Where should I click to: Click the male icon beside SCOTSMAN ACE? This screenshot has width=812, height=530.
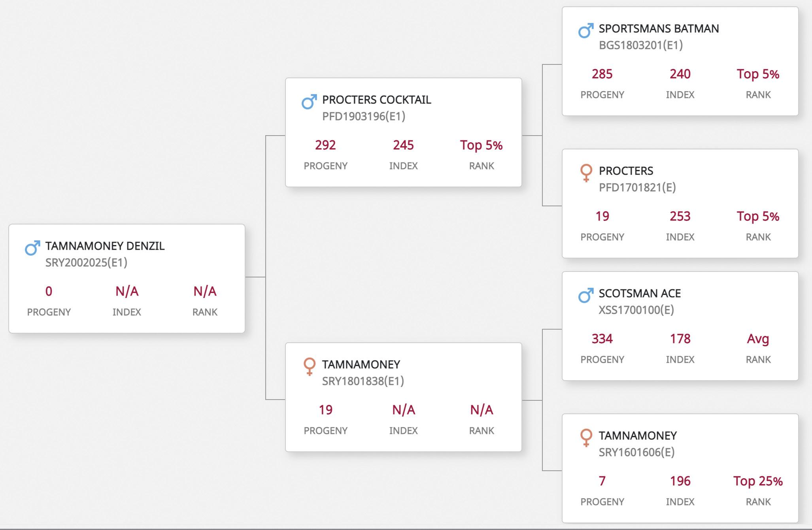click(586, 295)
